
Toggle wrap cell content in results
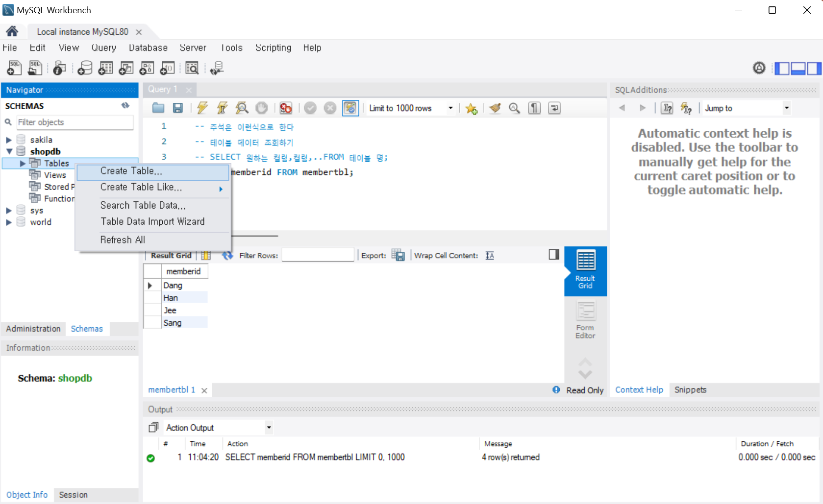490,255
